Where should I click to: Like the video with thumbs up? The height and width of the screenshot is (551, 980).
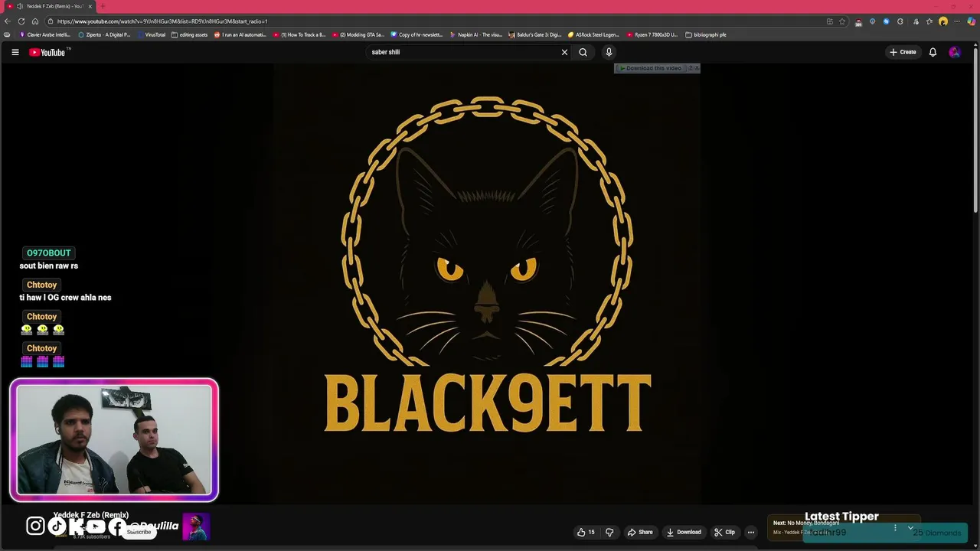click(x=586, y=532)
